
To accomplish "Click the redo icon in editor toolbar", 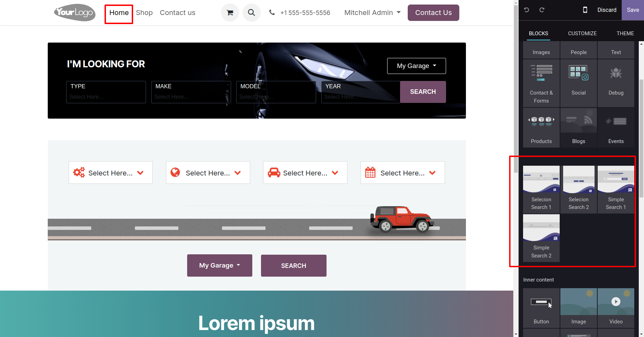I will tap(542, 10).
